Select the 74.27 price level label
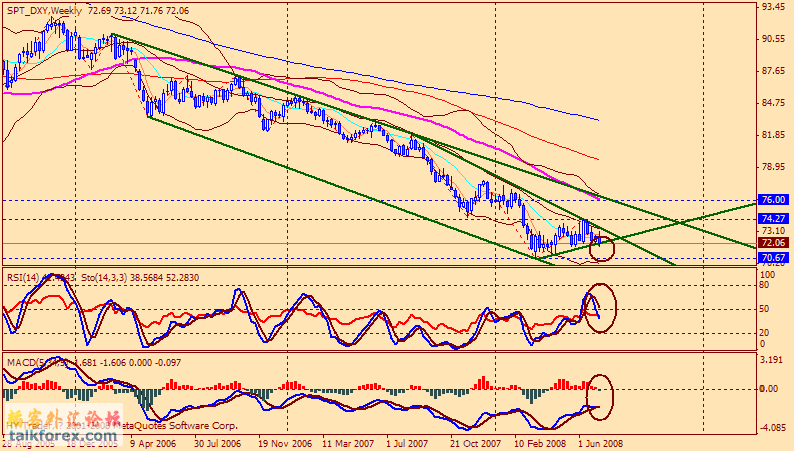 click(773, 219)
